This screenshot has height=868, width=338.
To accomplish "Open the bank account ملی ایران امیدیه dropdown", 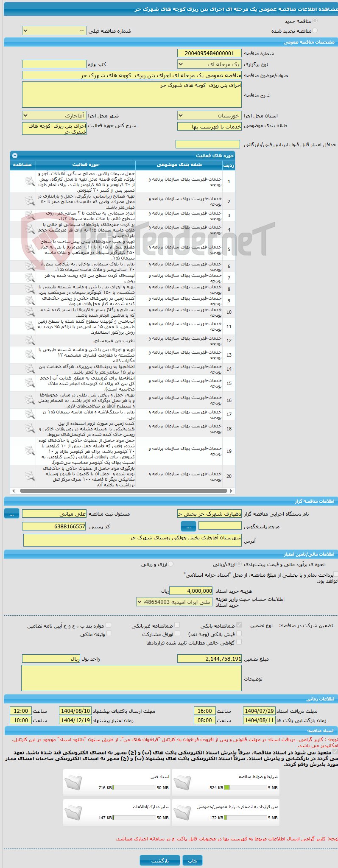I will tap(174, 602).
